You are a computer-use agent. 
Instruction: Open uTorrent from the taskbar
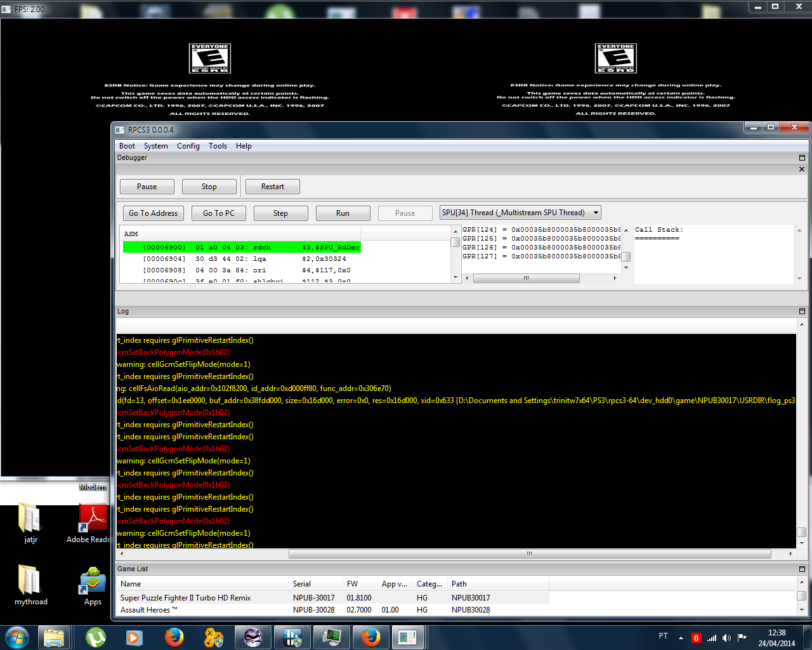tap(96, 637)
